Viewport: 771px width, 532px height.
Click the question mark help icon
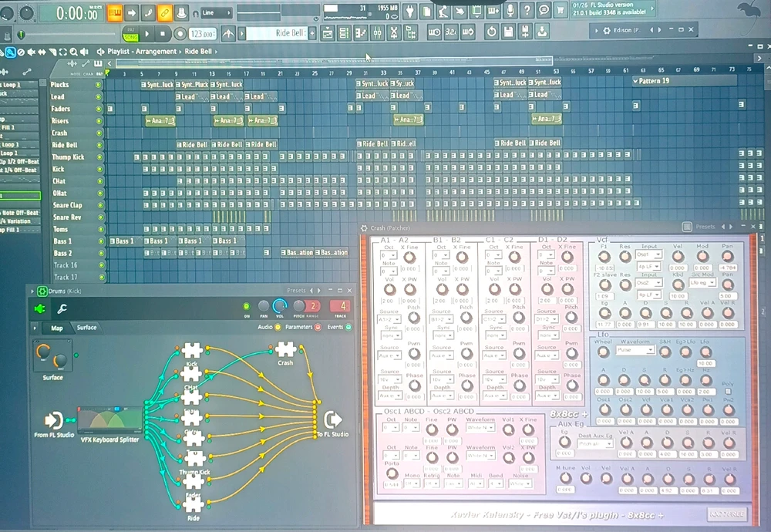click(x=527, y=11)
